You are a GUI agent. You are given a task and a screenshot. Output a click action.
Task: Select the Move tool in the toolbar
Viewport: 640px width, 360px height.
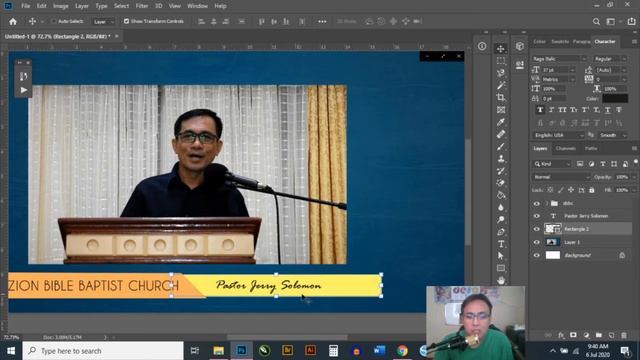pyautogui.click(x=501, y=49)
